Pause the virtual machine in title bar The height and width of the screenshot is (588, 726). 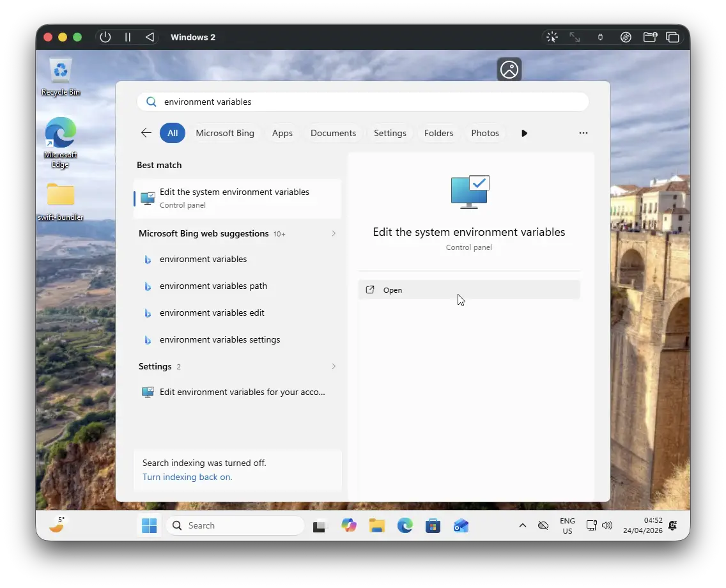128,37
